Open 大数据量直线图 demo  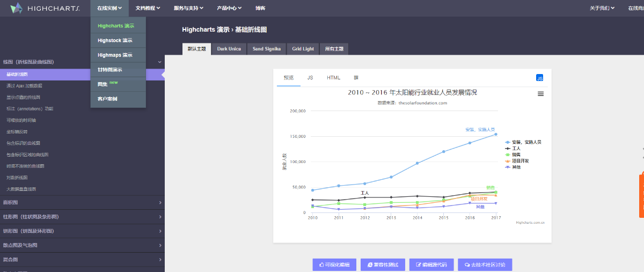click(21, 189)
